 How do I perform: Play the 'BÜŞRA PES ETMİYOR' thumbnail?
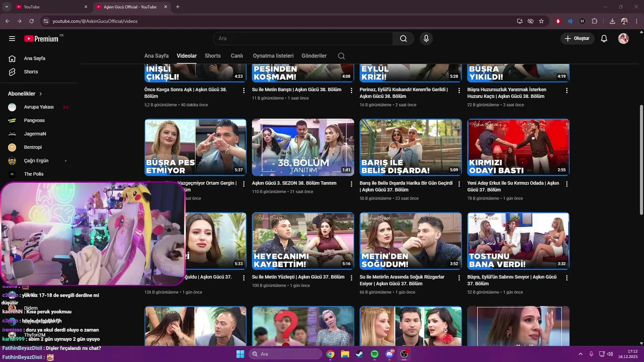195,147
